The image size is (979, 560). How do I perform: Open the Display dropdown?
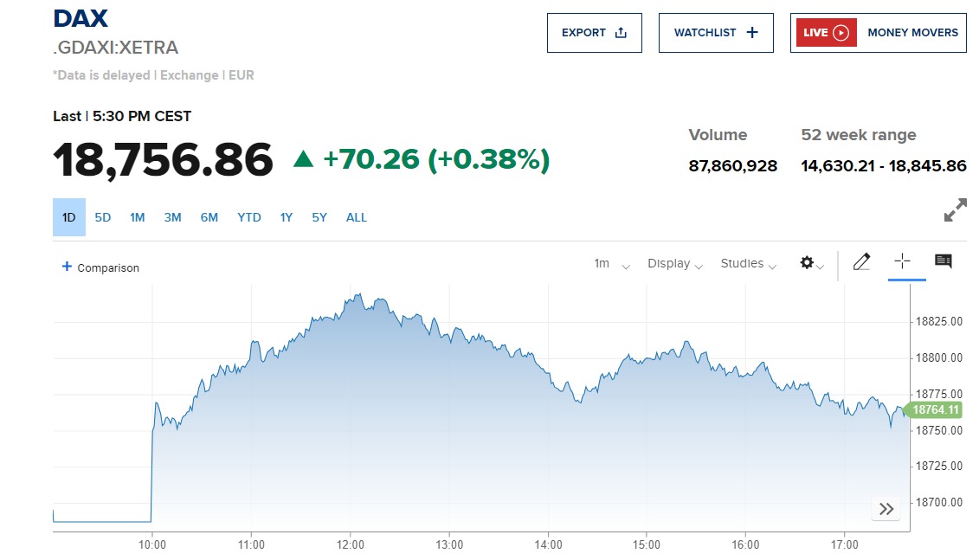pos(674,264)
